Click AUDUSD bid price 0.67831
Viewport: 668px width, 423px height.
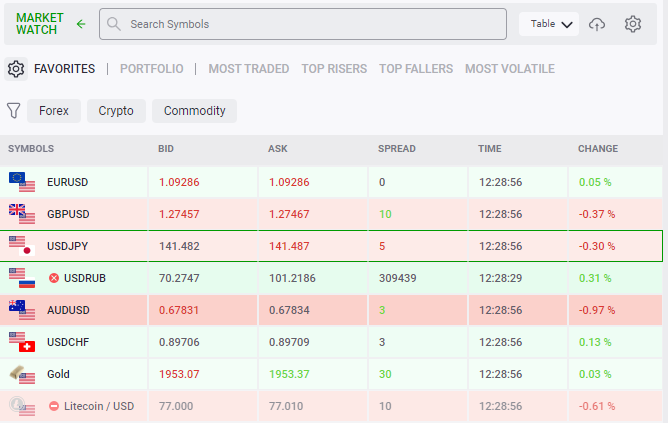click(x=179, y=310)
